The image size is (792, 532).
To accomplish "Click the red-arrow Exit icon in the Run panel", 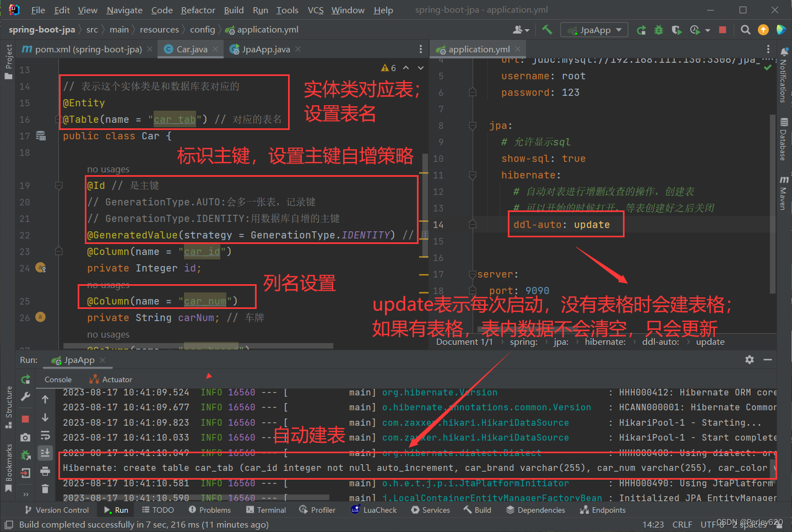I will pos(25,473).
